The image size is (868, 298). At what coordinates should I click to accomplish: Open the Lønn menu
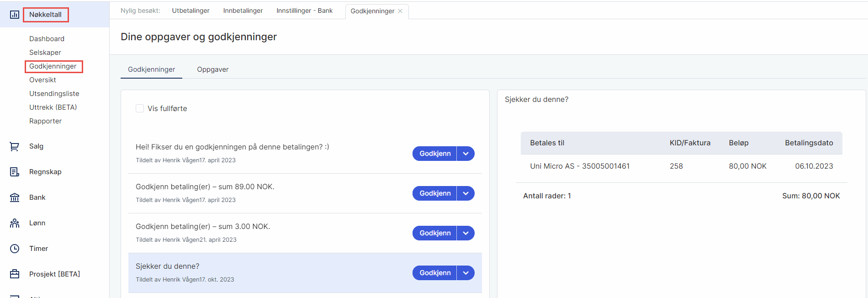point(37,223)
